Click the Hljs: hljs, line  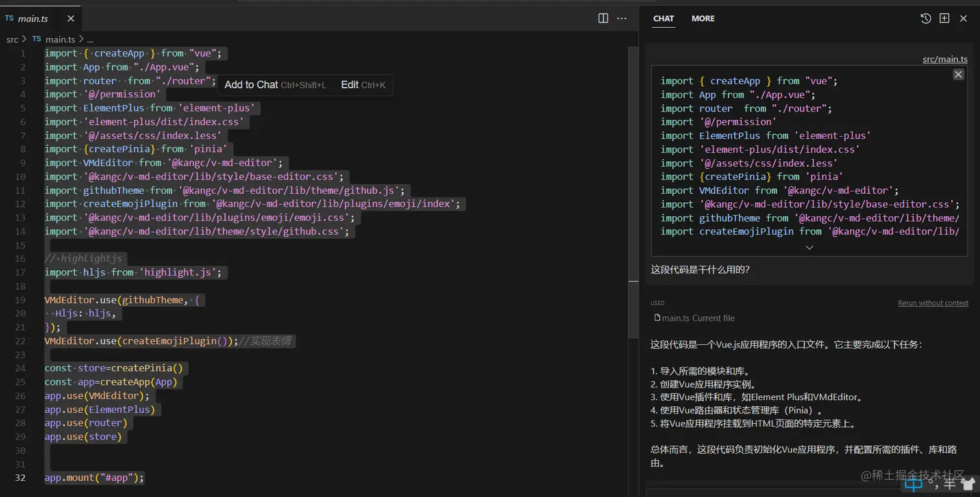(x=86, y=314)
